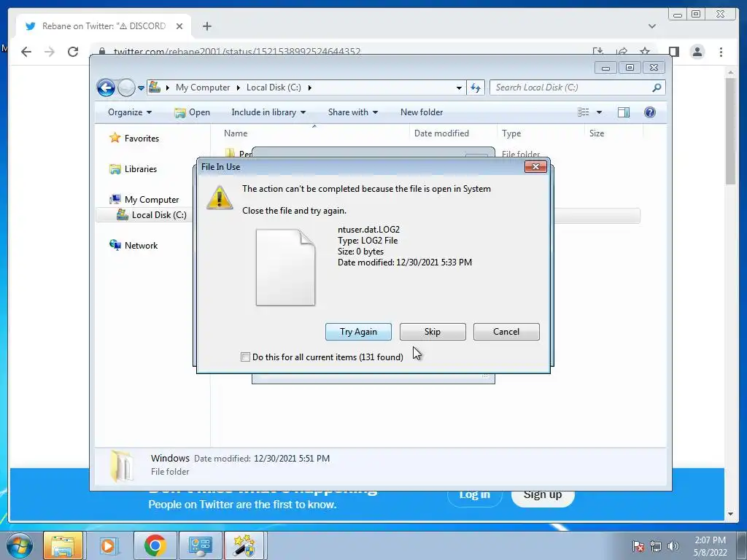The image size is (747, 560).
Task: Check 'Do this for all current items'
Action: click(x=245, y=357)
